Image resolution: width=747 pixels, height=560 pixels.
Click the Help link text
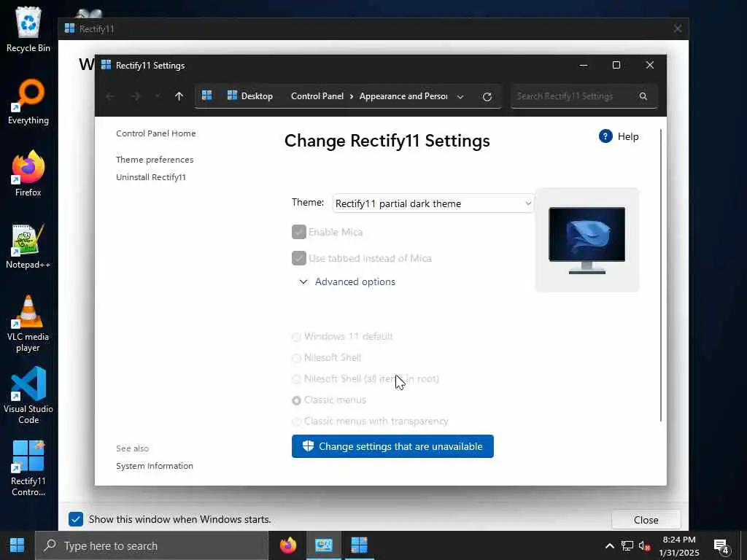pyautogui.click(x=628, y=136)
